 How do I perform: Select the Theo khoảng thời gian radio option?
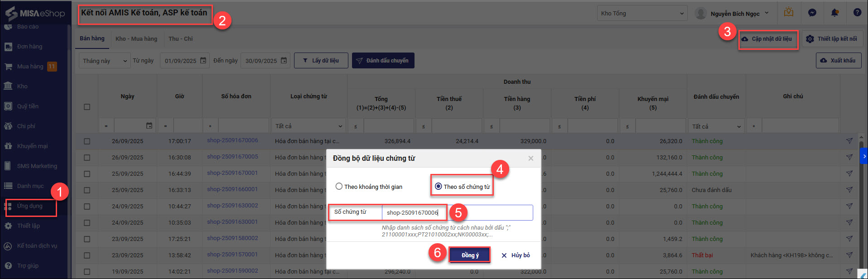(x=339, y=187)
